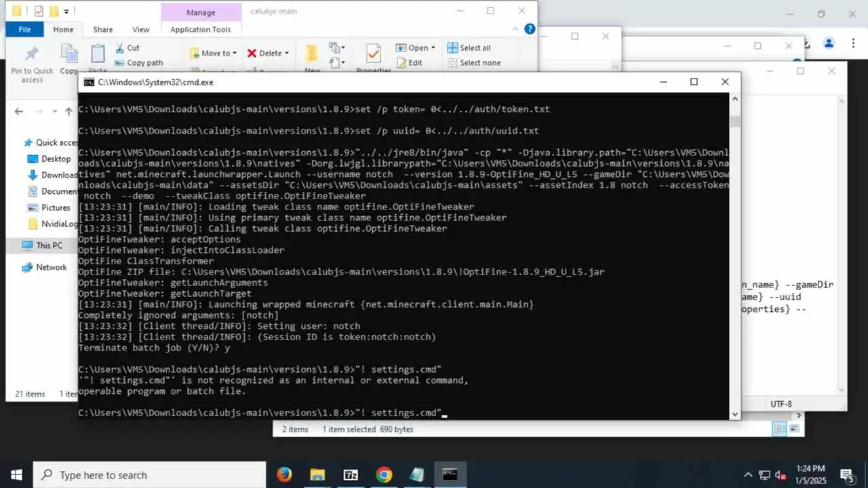Select the NvidiaLogs folder in sidebar
The width and height of the screenshot is (868, 488).
pyautogui.click(x=52, y=224)
